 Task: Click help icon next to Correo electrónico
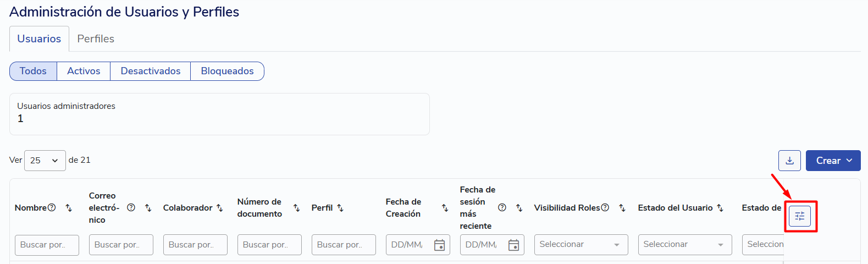click(131, 207)
